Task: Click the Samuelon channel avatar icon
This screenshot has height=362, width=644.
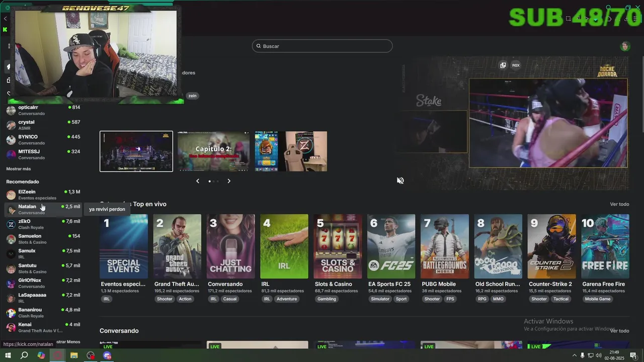Action: 11,239
